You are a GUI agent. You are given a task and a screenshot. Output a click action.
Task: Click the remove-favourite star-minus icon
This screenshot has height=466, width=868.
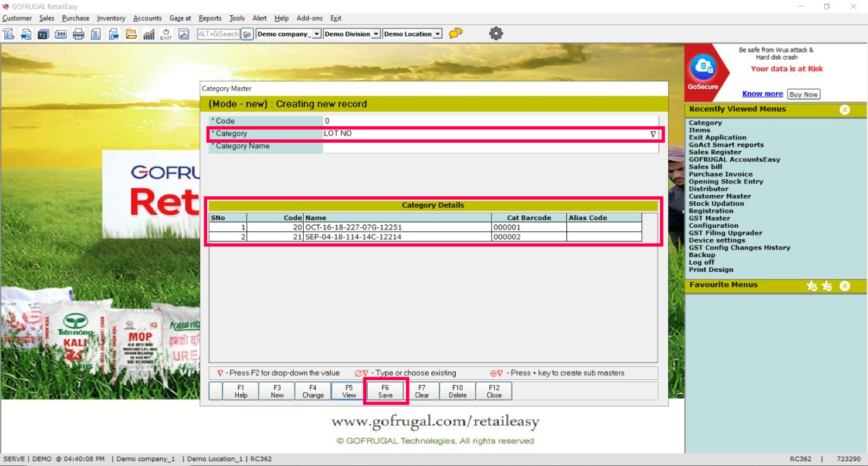(827, 286)
